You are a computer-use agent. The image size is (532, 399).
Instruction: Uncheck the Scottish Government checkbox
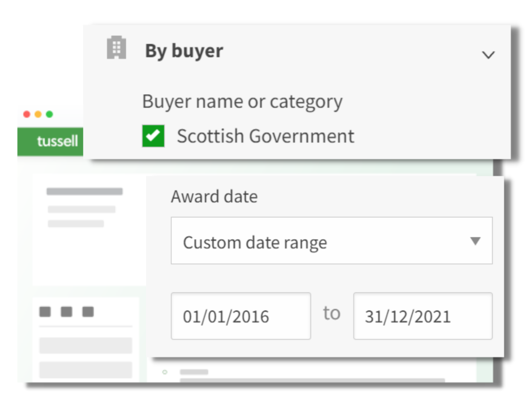(153, 136)
